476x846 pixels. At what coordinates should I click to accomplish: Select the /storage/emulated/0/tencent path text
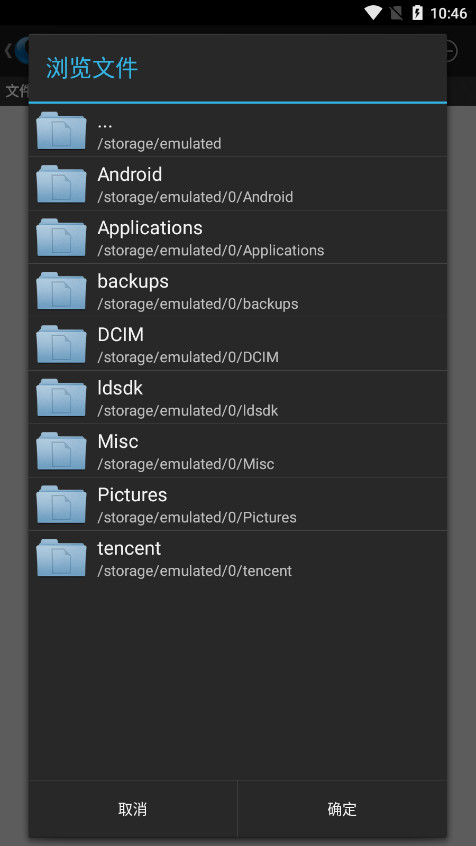(194, 571)
